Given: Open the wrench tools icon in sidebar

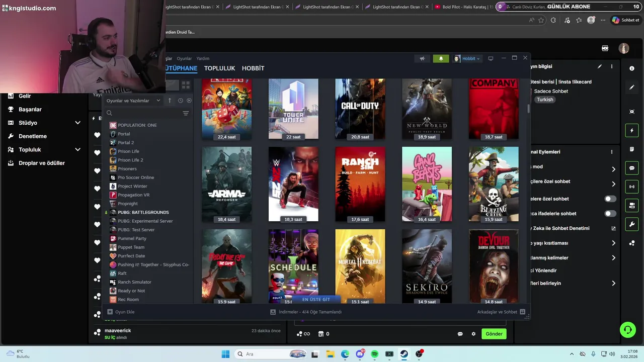Looking at the screenshot, I should click(x=632, y=224).
